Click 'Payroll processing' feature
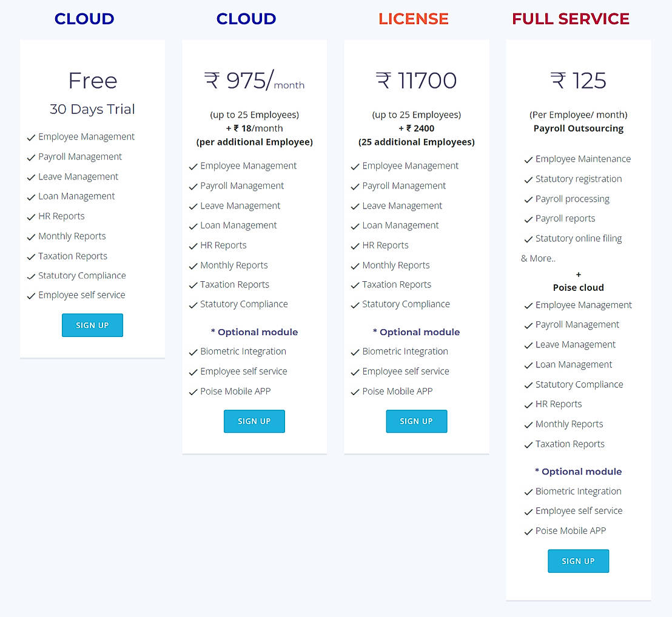 (573, 199)
